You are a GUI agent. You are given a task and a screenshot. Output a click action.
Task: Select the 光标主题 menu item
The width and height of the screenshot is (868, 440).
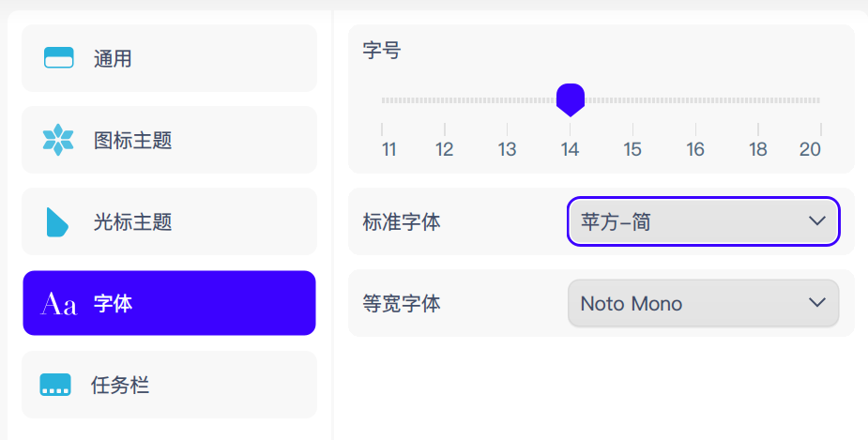pos(169,222)
